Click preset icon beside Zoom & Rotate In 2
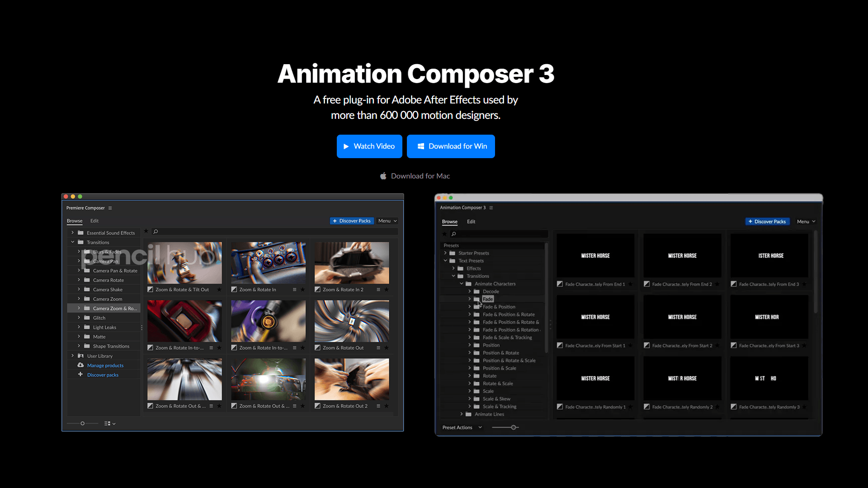 click(x=318, y=290)
